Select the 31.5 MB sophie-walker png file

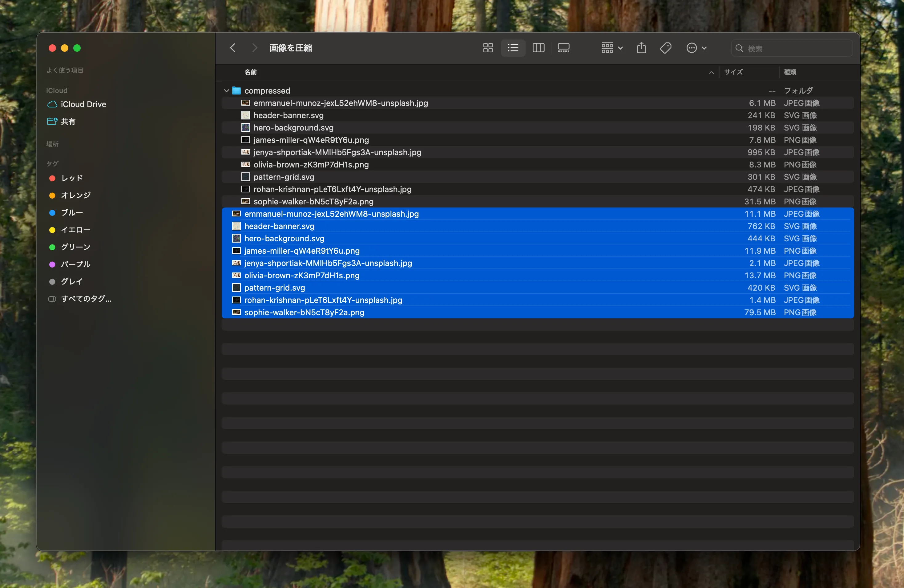click(x=538, y=201)
